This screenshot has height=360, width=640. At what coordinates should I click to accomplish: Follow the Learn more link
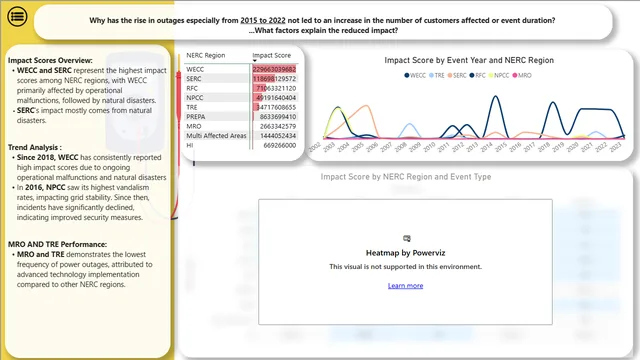point(405,286)
